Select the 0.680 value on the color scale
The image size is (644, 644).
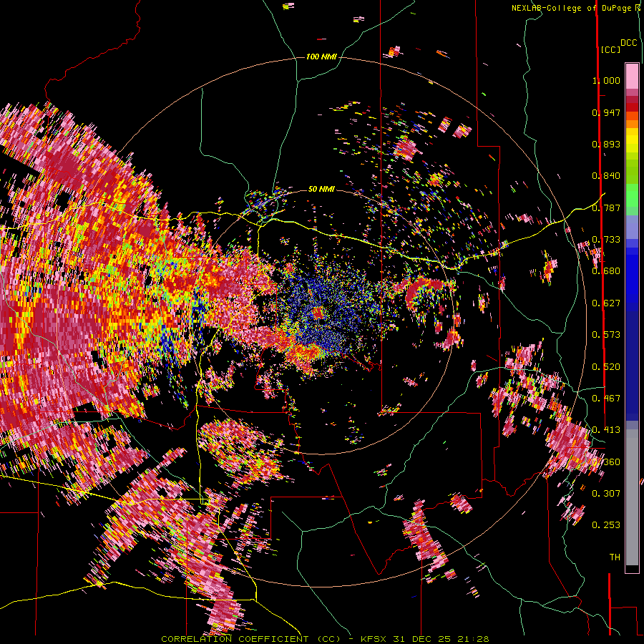(606, 271)
